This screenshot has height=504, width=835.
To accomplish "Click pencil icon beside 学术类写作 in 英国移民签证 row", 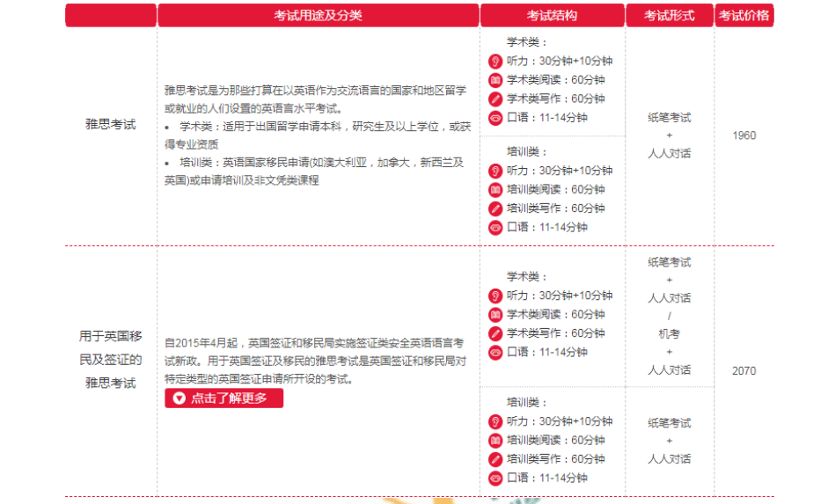I will click(x=495, y=333).
